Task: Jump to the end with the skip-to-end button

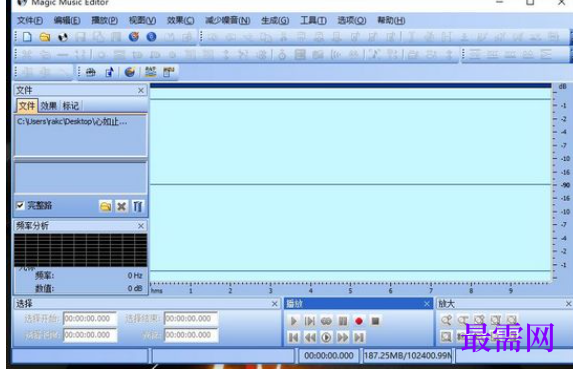Action: [x=359, y=337]
